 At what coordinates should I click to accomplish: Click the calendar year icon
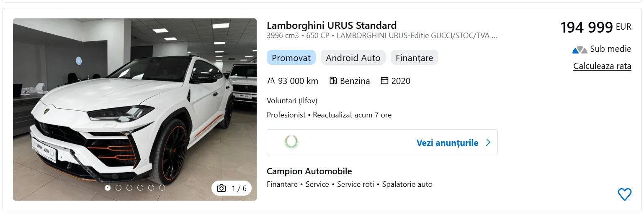385,81
